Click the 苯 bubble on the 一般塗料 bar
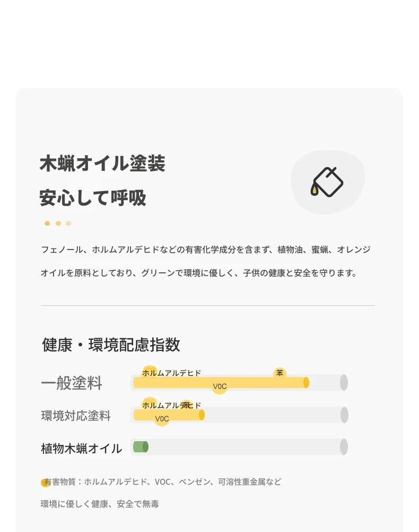The height and width of the screenshot is (532, 419). pos(280,373)
